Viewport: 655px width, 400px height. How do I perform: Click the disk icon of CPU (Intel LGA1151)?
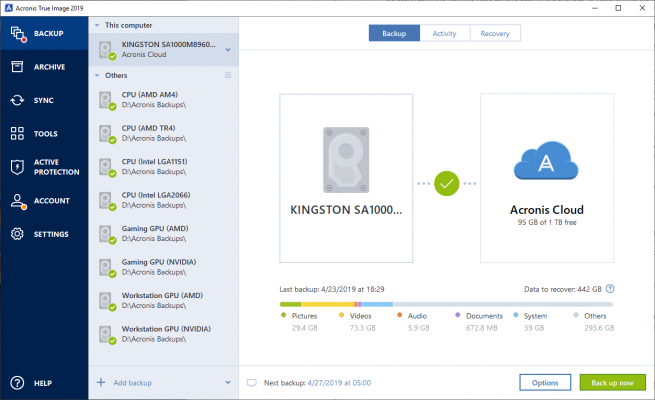point(107,167)
